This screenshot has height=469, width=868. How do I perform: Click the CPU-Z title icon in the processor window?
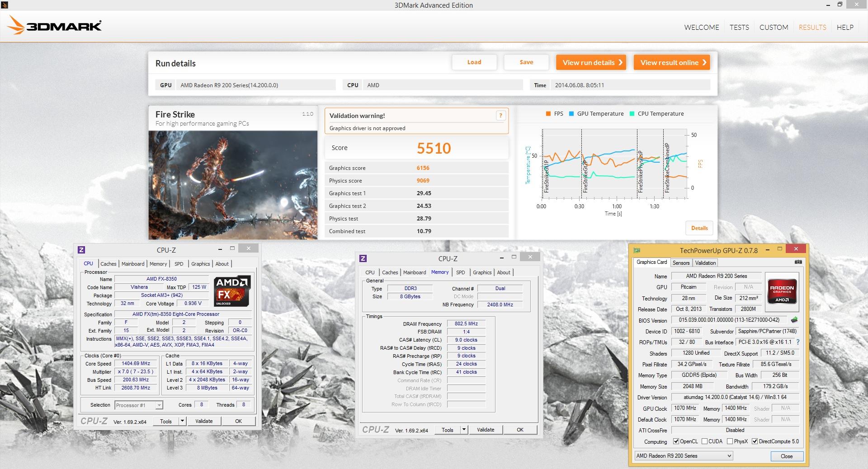coord(81,250)
